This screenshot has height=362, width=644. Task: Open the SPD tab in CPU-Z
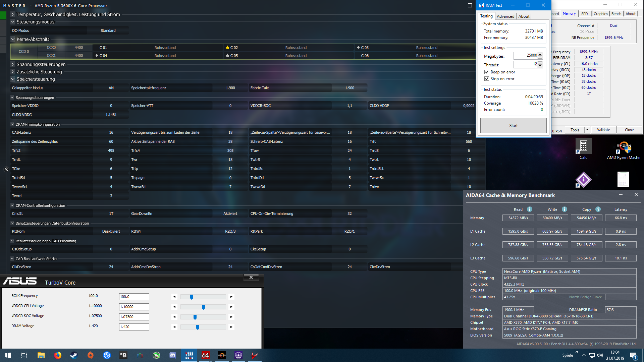pos(585,14)
